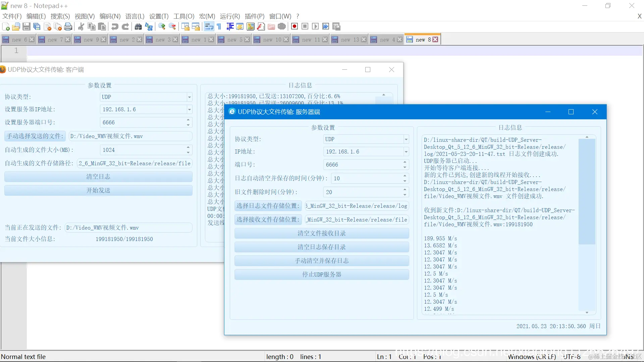Click the Find binoculars toolbar icon

tap(138, 26)
